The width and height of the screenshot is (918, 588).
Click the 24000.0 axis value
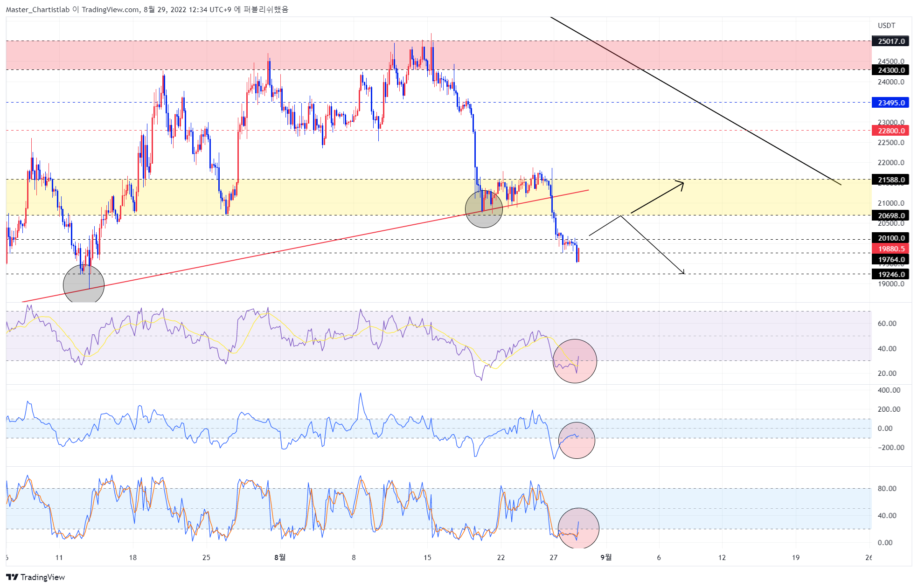click(x=891, y=82)
